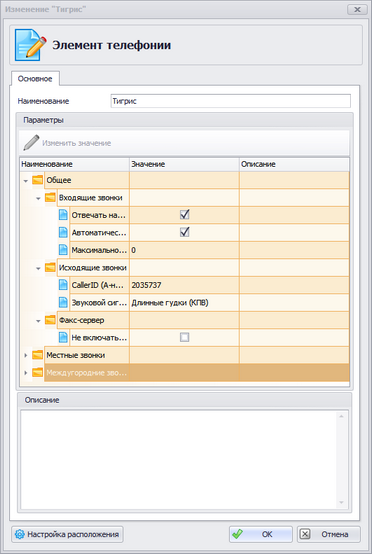Collapse the Исходящие звонки node
The image size is (372, 554).
[x=38, y=269]
